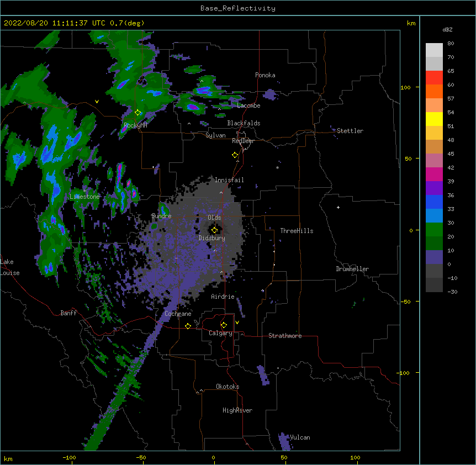The height and width of the screenshot is (465, 476).
Task: Click the dBZ legend heading
Action: pyautogui.click(x=447, y=29)
